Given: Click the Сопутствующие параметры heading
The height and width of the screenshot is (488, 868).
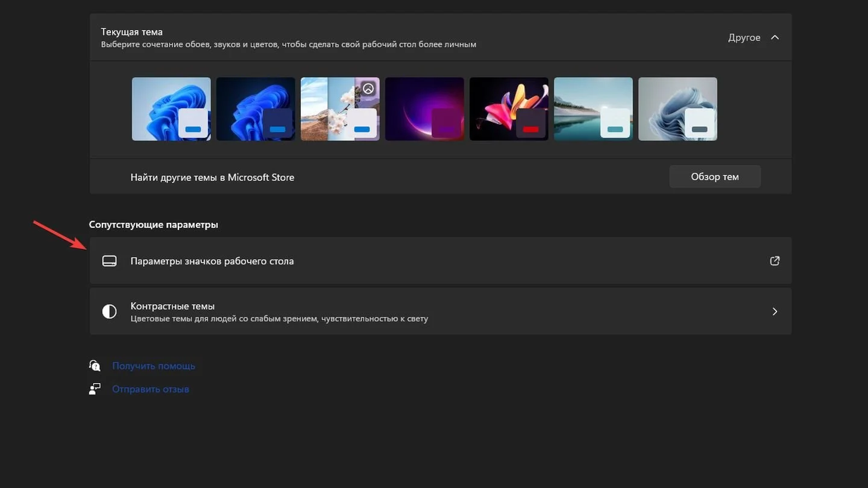Looking at the screenshot, I should (154, 225).
